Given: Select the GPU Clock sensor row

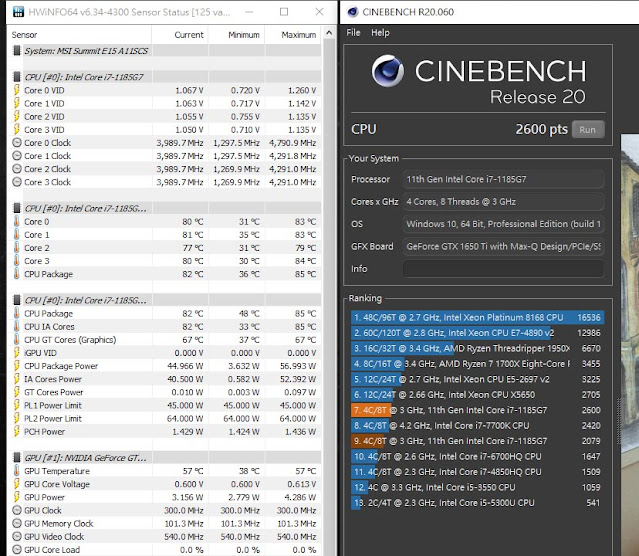Looking at the screenshot, I should click(x=165, y=510).
